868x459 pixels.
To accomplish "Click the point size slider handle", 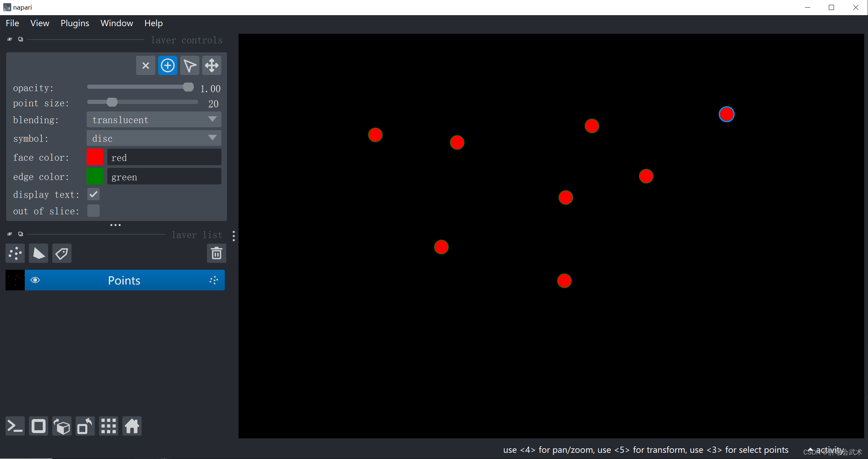I will point(112,102).
